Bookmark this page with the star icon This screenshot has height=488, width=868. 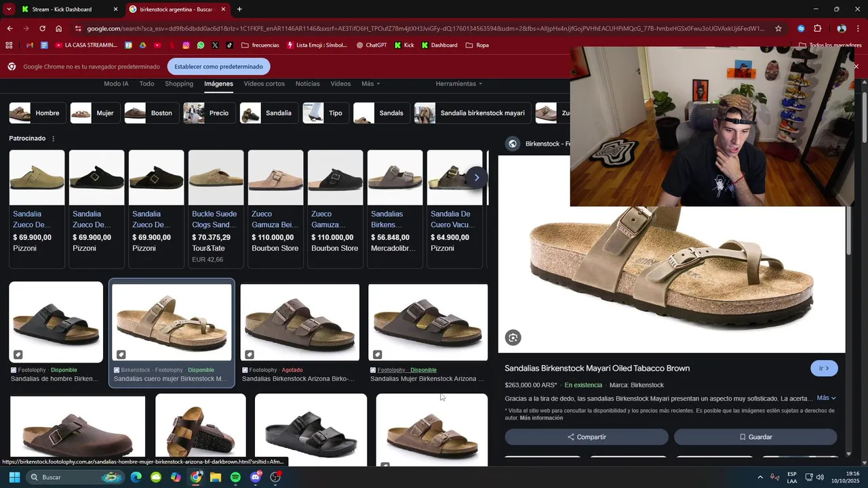[x=778, y=28]
